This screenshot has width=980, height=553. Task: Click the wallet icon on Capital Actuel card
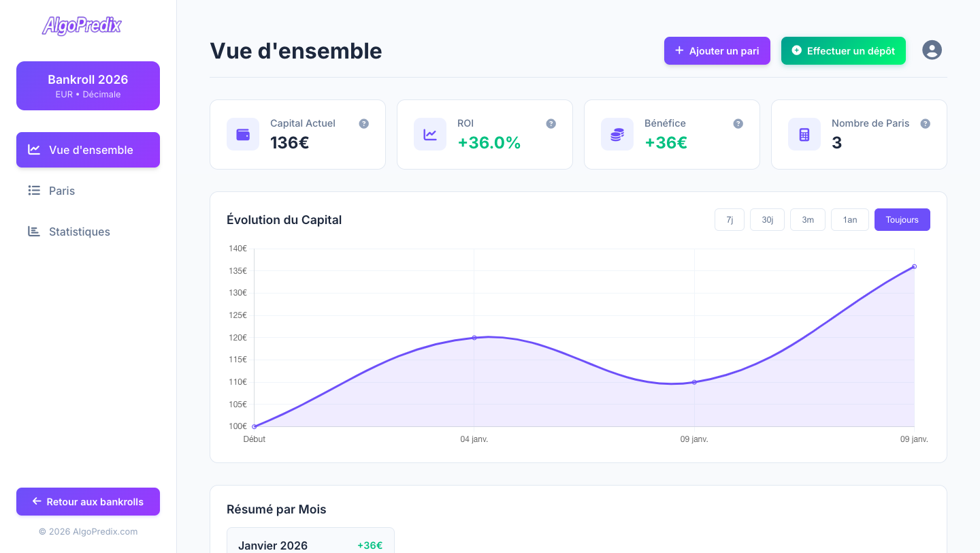[243, 134]
